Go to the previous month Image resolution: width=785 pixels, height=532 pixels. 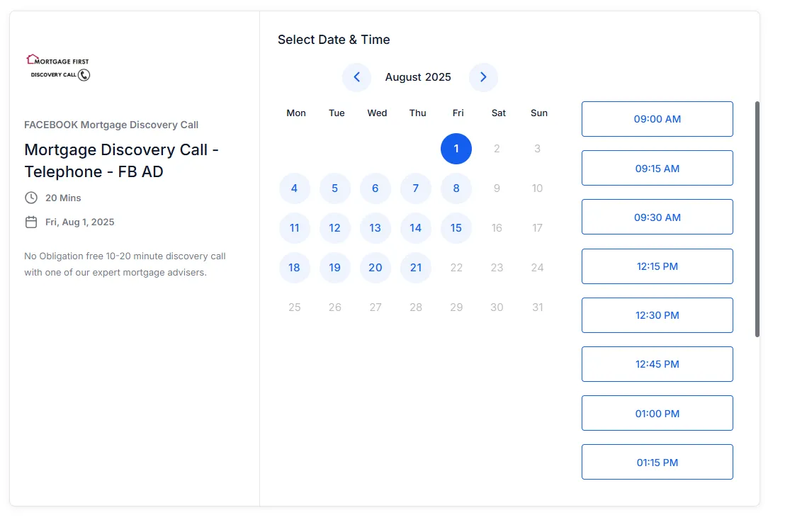(356, 77)
